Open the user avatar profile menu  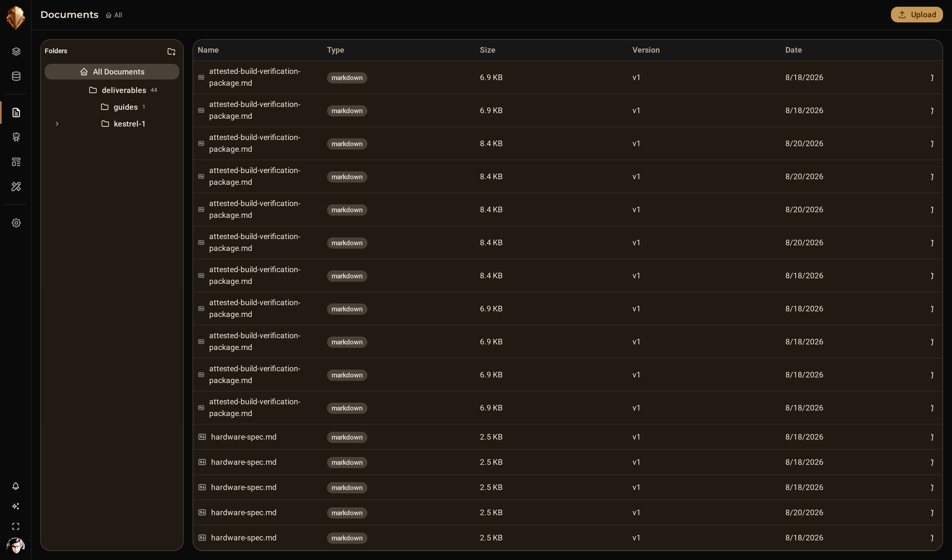(15, 546)
